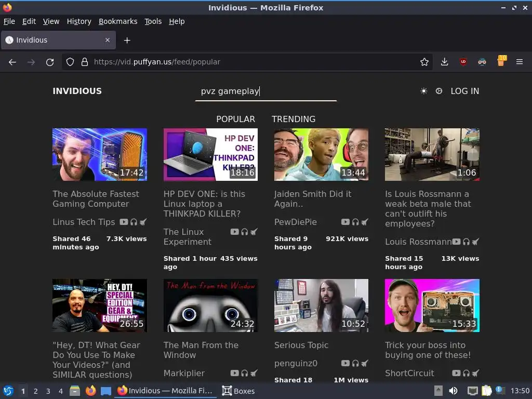Reload the page with the refresh icon
The width and height of the screenshot is (532, 399).
pyautogui.click(x=50, y=62)
